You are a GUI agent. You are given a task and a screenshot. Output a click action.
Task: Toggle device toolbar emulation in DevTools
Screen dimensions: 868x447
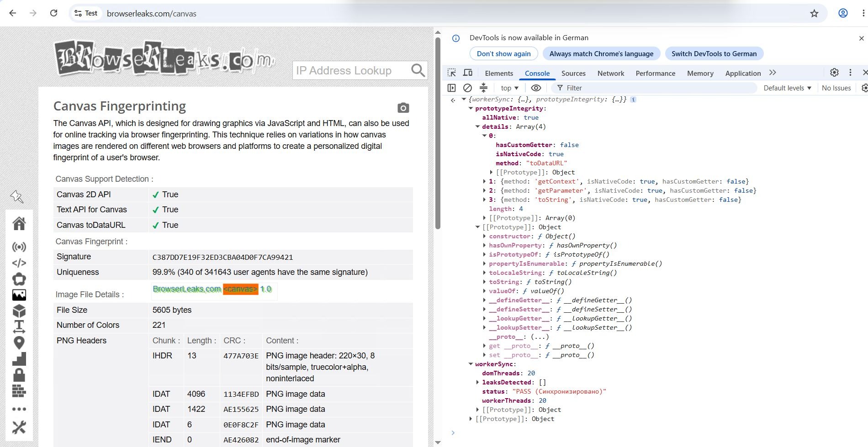coord(468,73)
